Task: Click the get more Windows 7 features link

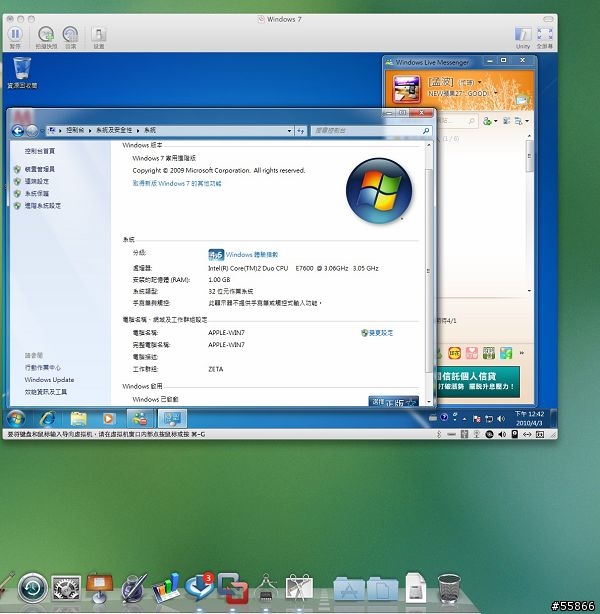Action: tap(177, 183)
